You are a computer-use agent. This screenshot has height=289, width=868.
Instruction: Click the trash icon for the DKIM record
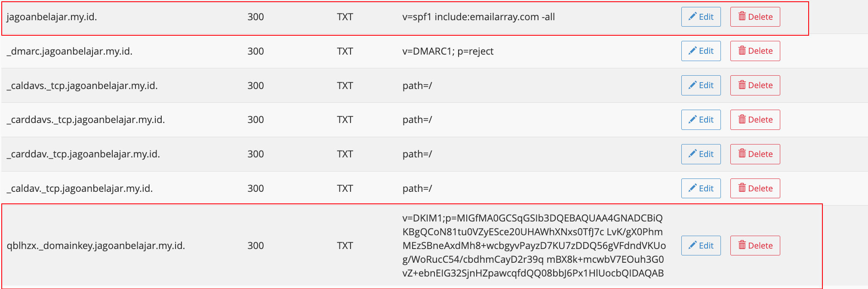(742, 245)
